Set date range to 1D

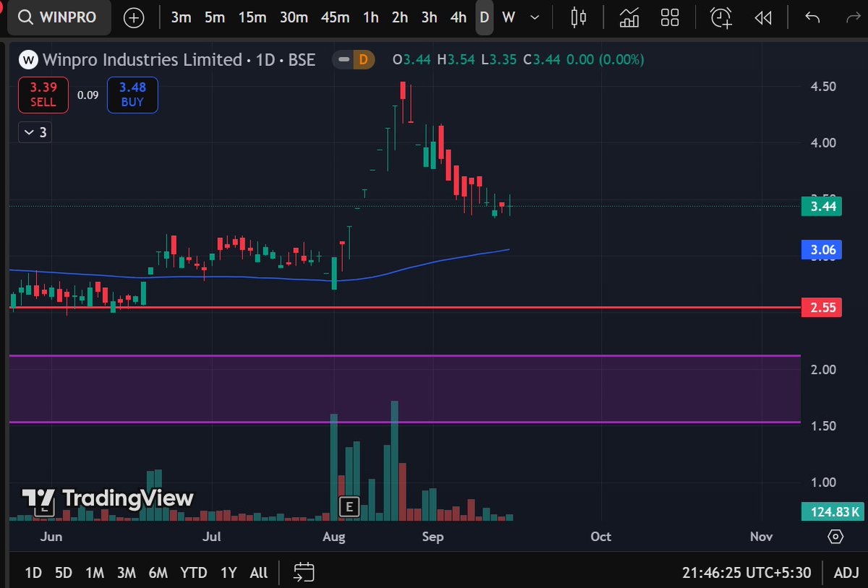(x=33, y=573)
